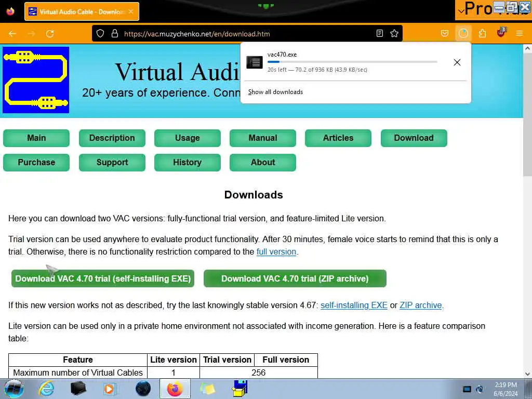Click the page vertical scrollbar thumb
Image resolution: width=532 pixels, height=399 pixels.
[x=527, y=115]
